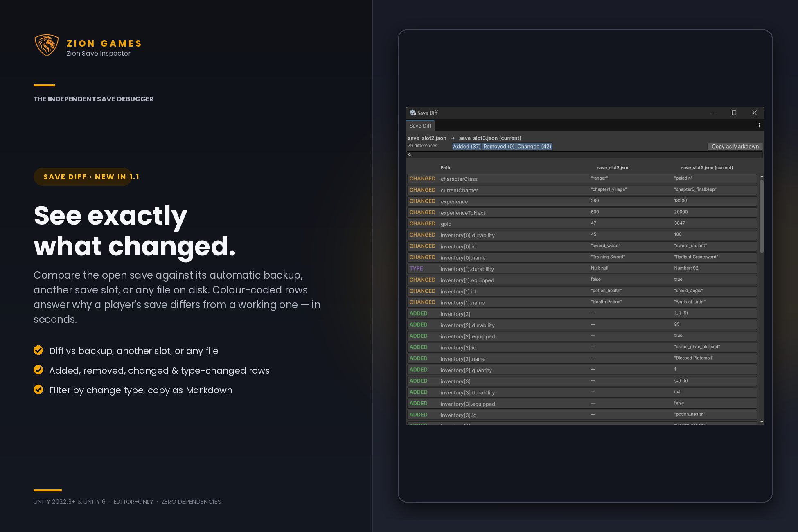The image size is (798, 532).
Task: Select the currentChapter row
Action: pyautogui.click(x=582, y=190)
